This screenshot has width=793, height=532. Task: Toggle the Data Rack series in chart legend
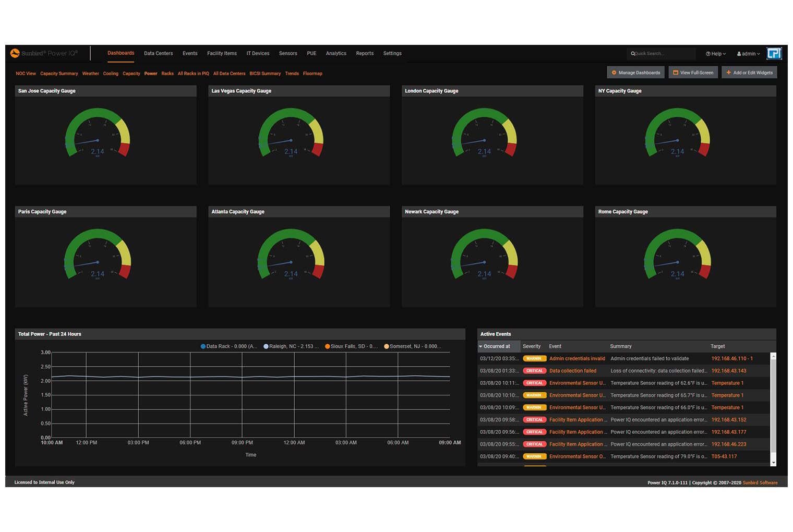tap(229, 346)
